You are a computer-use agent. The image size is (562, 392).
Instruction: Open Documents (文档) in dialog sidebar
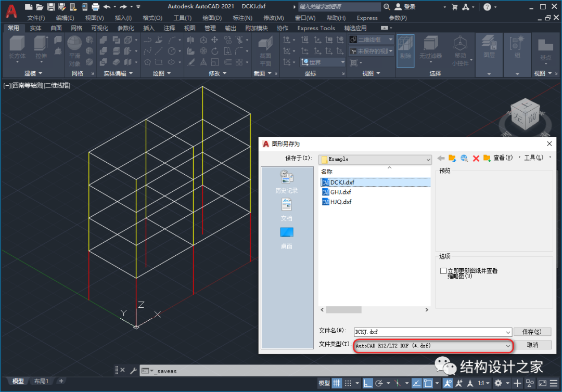click(286, 210)
